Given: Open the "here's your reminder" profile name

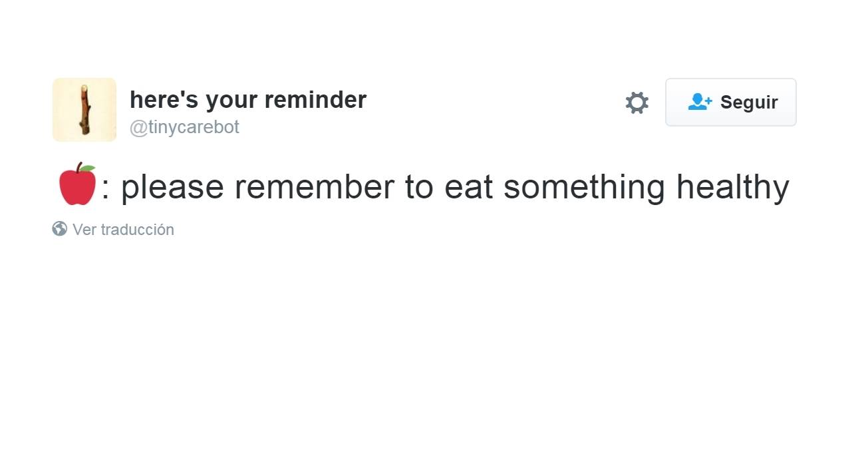Looking at the screenshot, I should point(247,100).
